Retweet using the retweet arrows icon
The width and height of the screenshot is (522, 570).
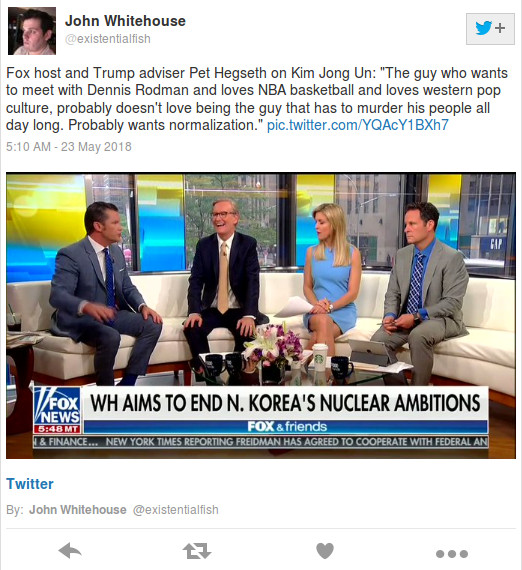click(197, 551)
